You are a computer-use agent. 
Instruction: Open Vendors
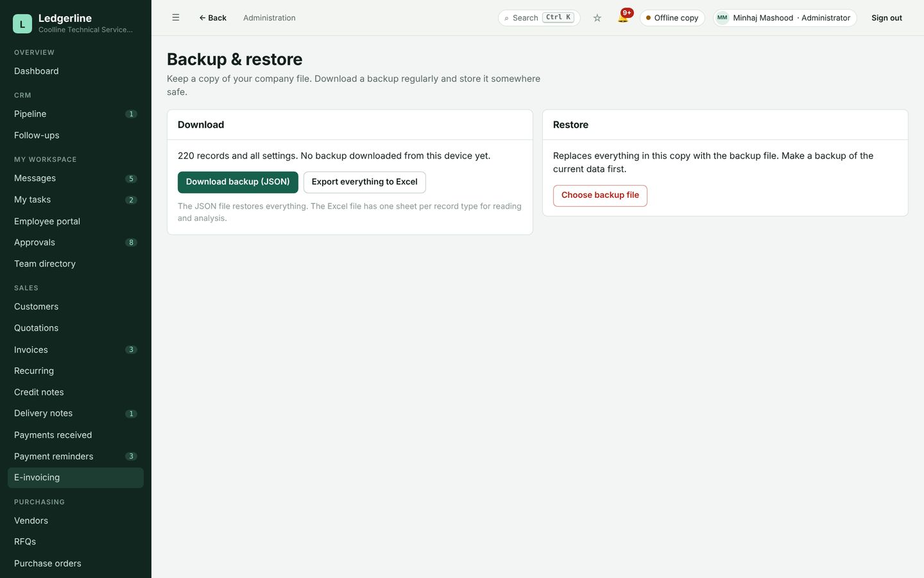[x=76, y=521]
